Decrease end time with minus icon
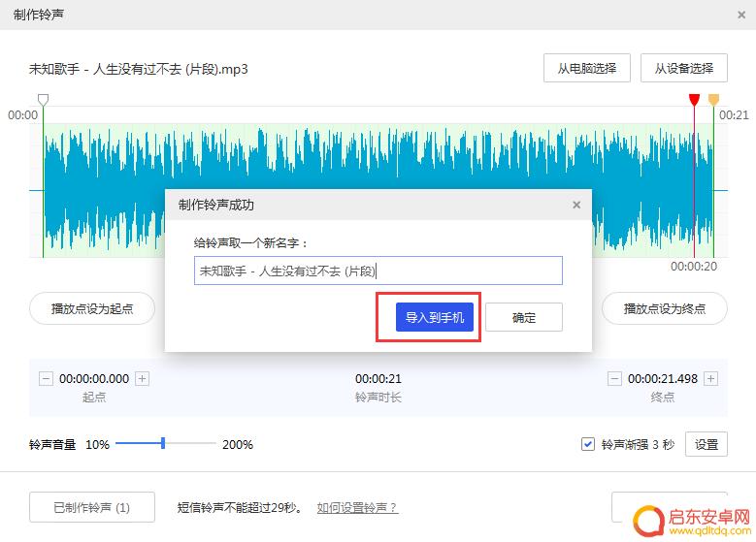The height and width of the screenshot is (542, 756). (613, 379)
